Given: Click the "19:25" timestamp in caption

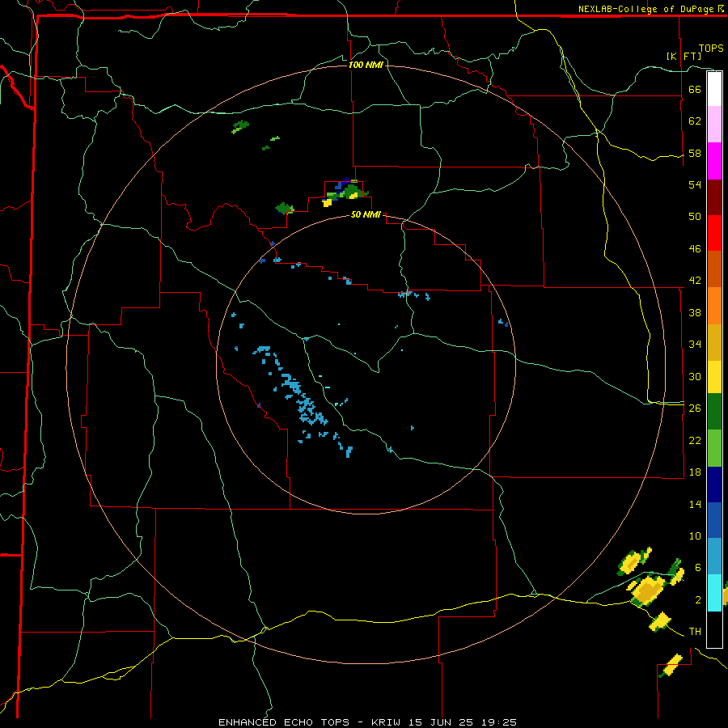Looking at the screenshot, I should (499, 722).
